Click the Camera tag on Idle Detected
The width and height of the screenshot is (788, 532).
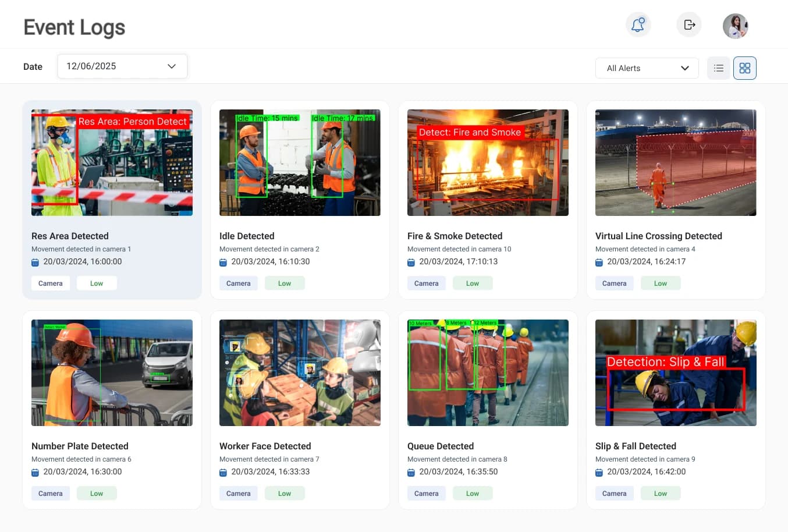[238, 283]
